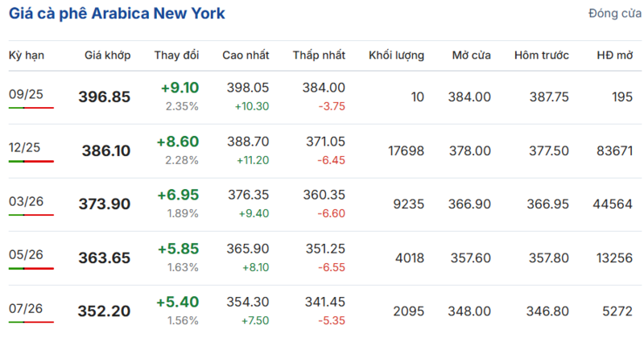
Task: Click the Cao nhất column header
Action: click(x=246, y=55)
